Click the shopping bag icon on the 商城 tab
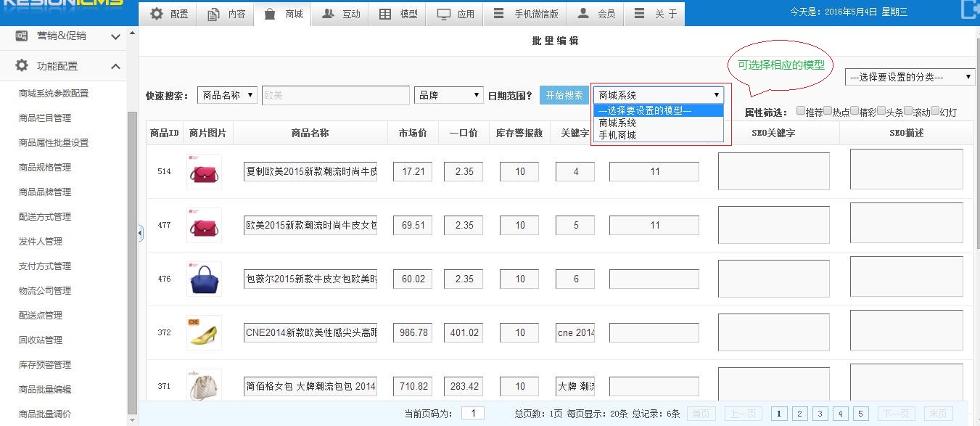 [x=270, y=14]
